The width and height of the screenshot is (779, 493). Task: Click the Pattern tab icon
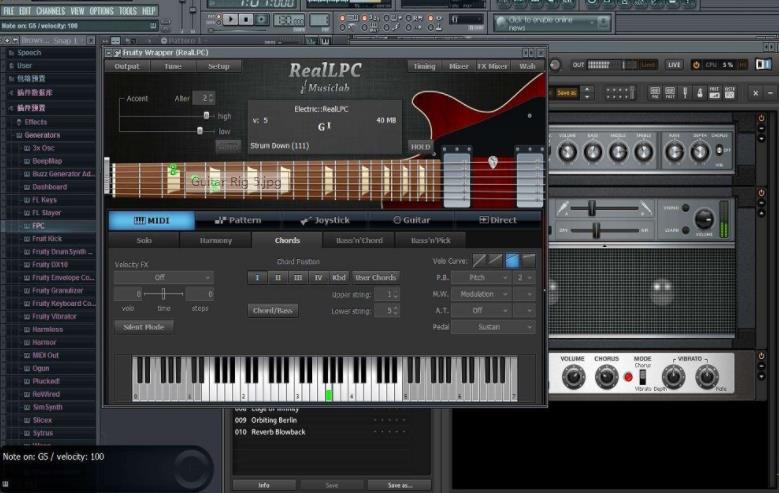pyautogui.click(x=222, y=220)
